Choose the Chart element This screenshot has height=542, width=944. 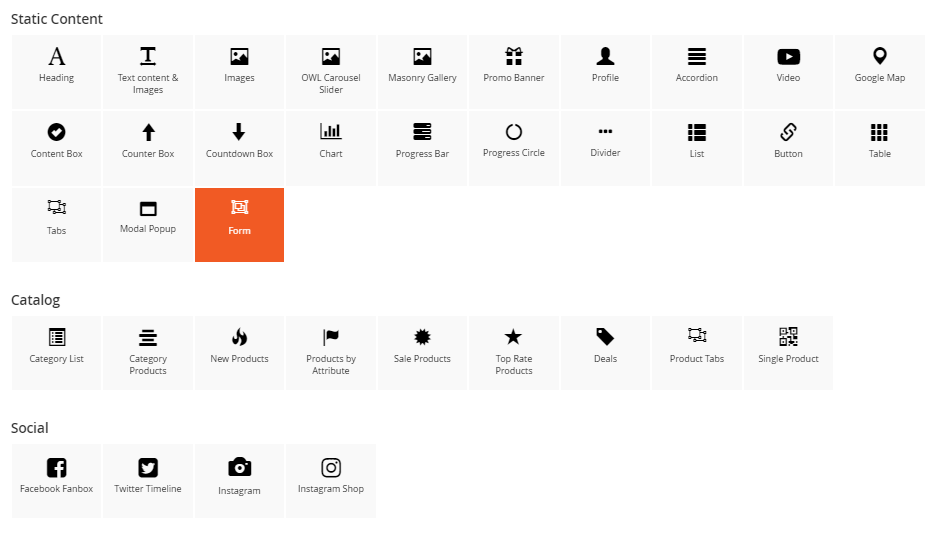pos(331,147)
